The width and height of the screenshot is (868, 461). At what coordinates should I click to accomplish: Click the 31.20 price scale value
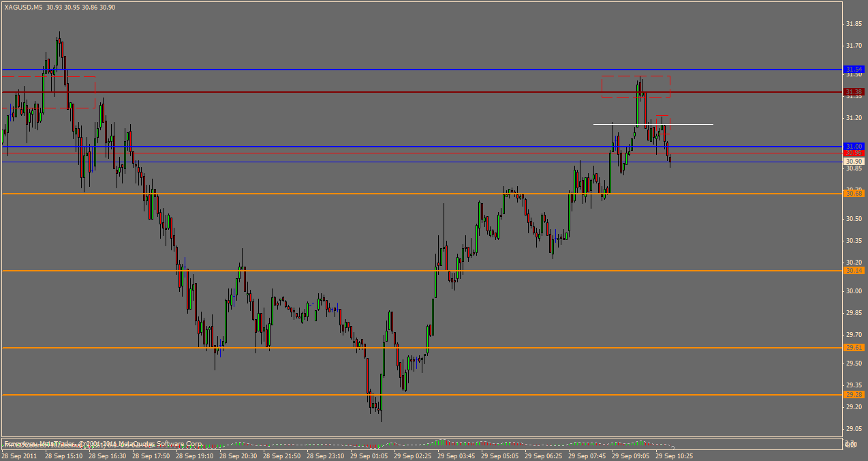pos(854,118)
